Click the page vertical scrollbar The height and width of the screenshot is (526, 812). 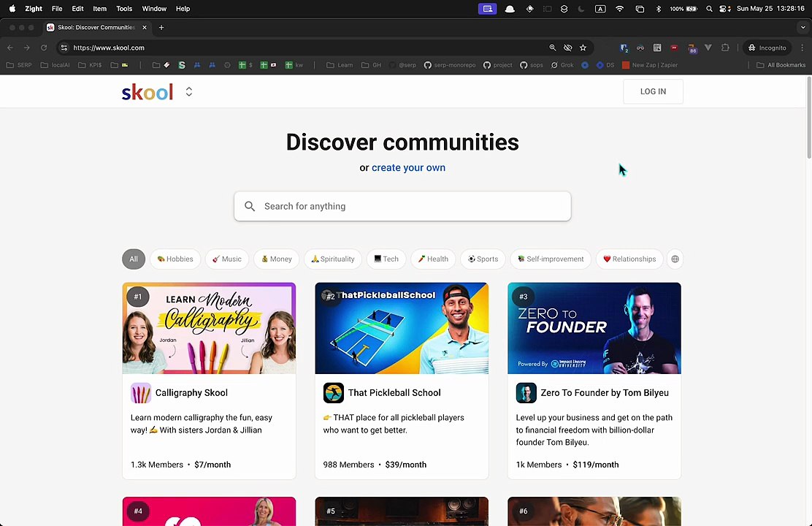point(809,118)
